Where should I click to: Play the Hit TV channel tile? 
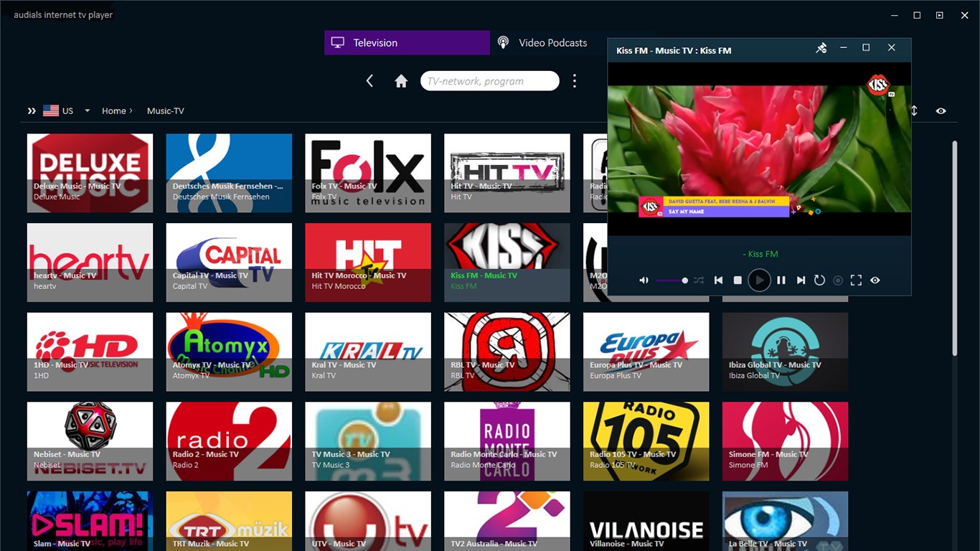507,173
